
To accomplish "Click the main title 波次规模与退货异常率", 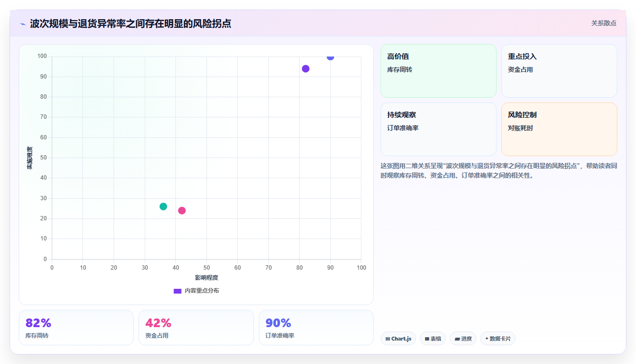I will pyautogui.click(x=130, y=23).
